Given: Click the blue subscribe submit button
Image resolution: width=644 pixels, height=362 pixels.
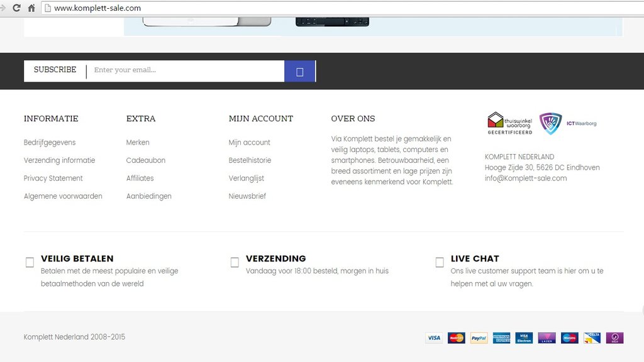Looking at the screenshot, I should click(299, 72).
